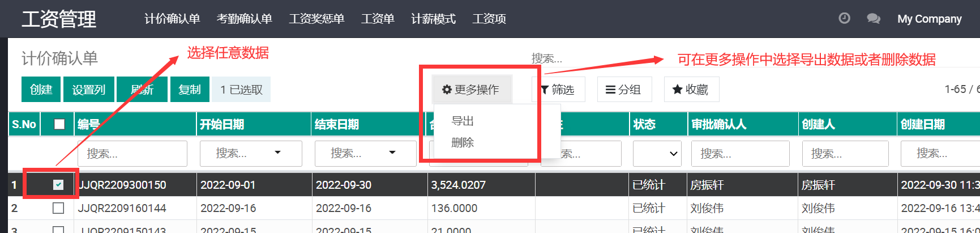
Task: Choose 删除 in the dropdown menu
Action: coord(463,143)
